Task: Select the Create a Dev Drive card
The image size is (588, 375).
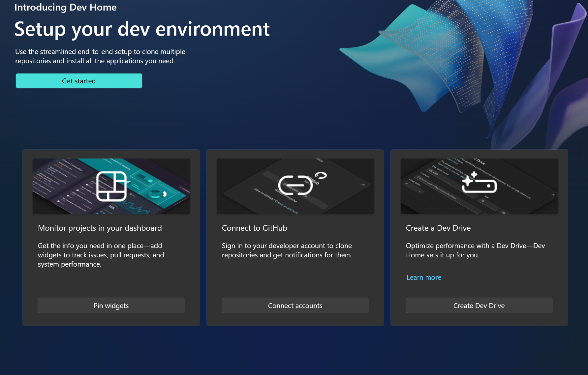Action: (x=479, y=237)
